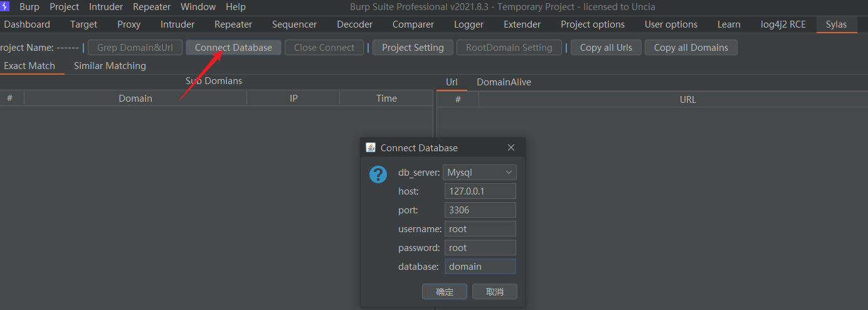Viewport: 868px width, 310px height.
Task: Focus the username input field
Action: click(480, 229)
